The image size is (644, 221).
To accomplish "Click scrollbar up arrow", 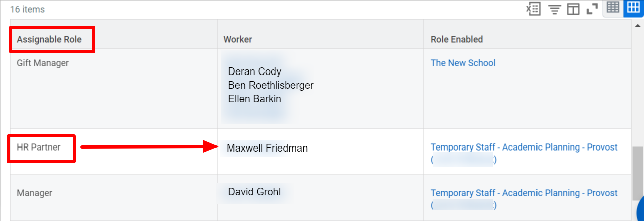I will (x=637, y=26).
